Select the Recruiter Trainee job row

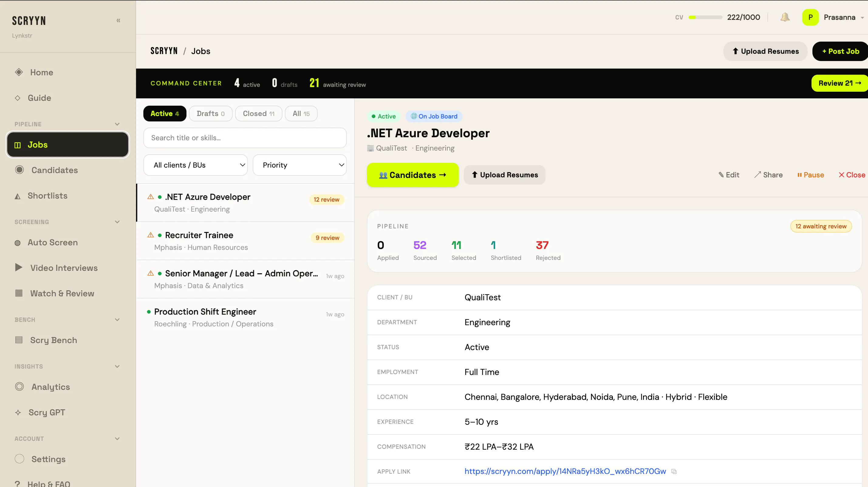[245, 241]
